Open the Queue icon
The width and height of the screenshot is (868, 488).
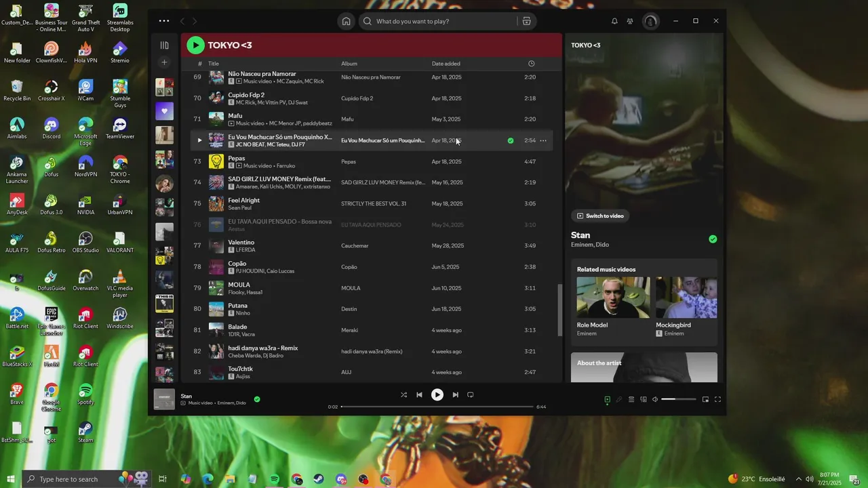tap(631, 399)
